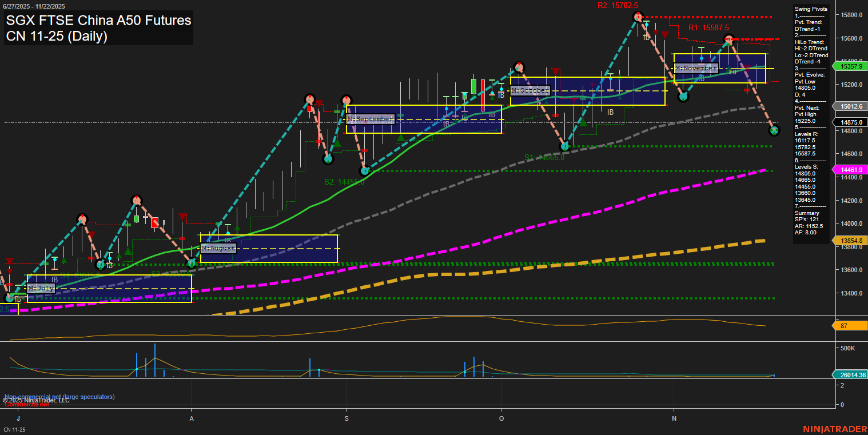Click the 13645.0 support level value
Image resolution: width=868 pixels, height=435 pixels.
[x=805, y=200]
